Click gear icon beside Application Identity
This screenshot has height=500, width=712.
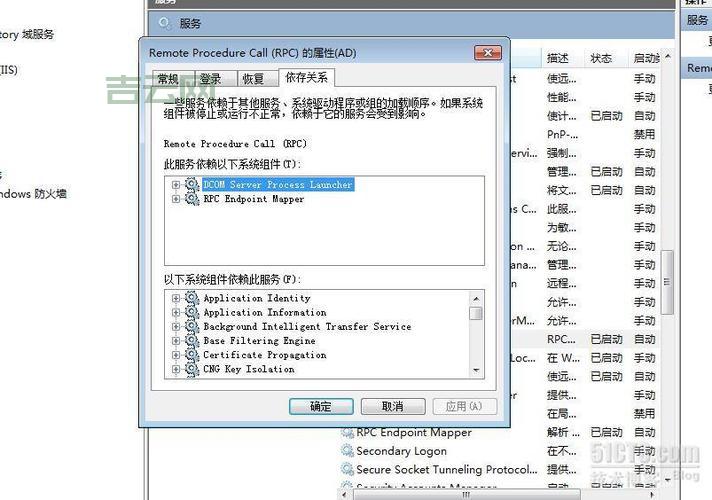[192, 298]
